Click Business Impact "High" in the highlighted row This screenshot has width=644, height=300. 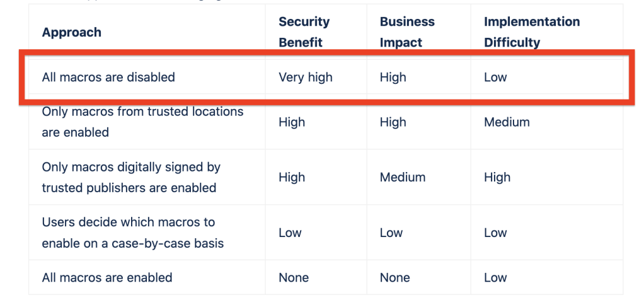click(393, 78)
